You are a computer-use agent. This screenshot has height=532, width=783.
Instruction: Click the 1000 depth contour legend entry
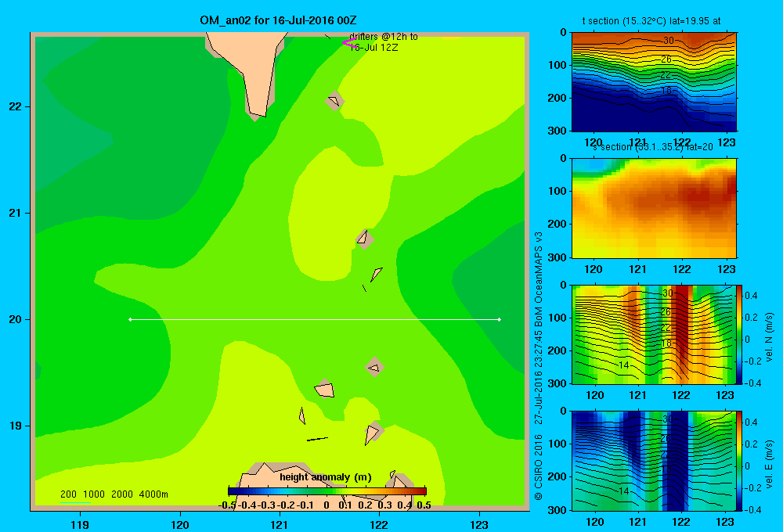click(x=94, y=494)
